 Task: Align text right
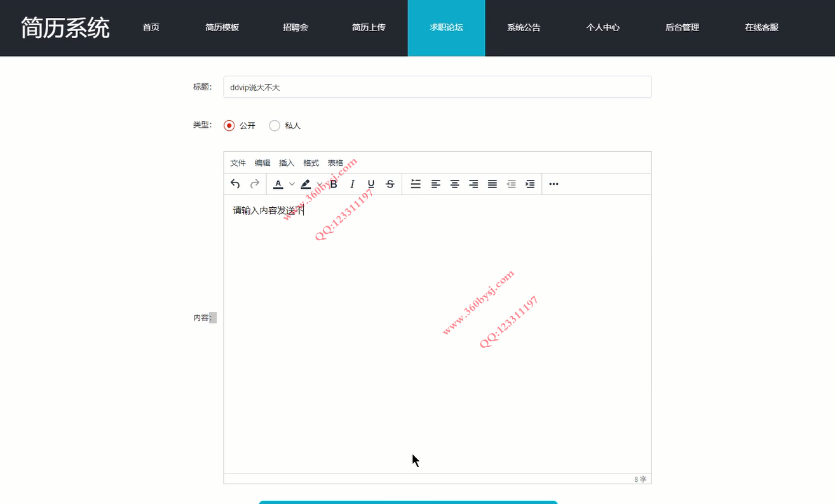(473, 184)
